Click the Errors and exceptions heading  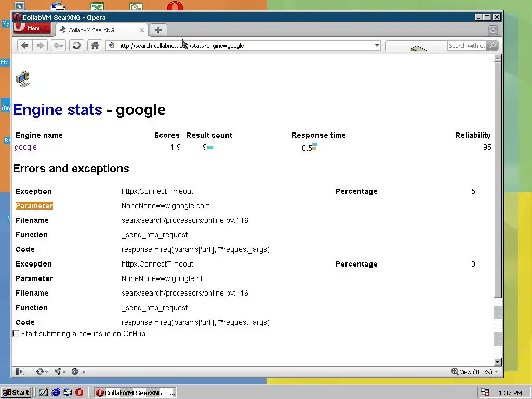71,169
